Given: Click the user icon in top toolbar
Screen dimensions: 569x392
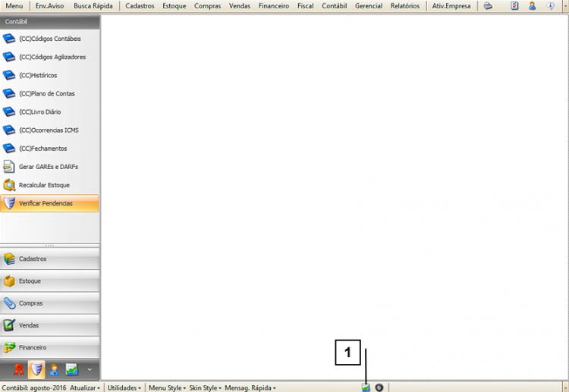Looking at the screenshot, I should pyautogui.click(x=533, y=6).
